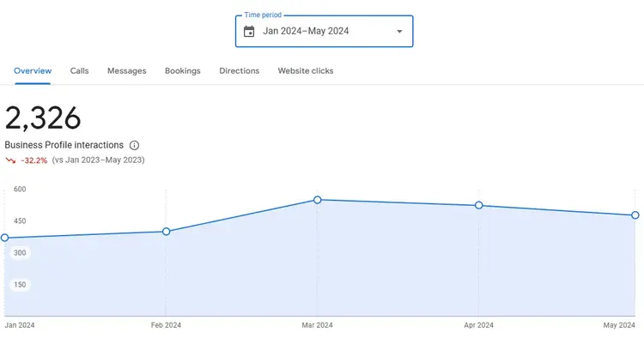The height and width of the screenshot is (338, 644).
Task: Click the Jan 2024 data point
Action: pyautogui.click(x=4, y=238)
